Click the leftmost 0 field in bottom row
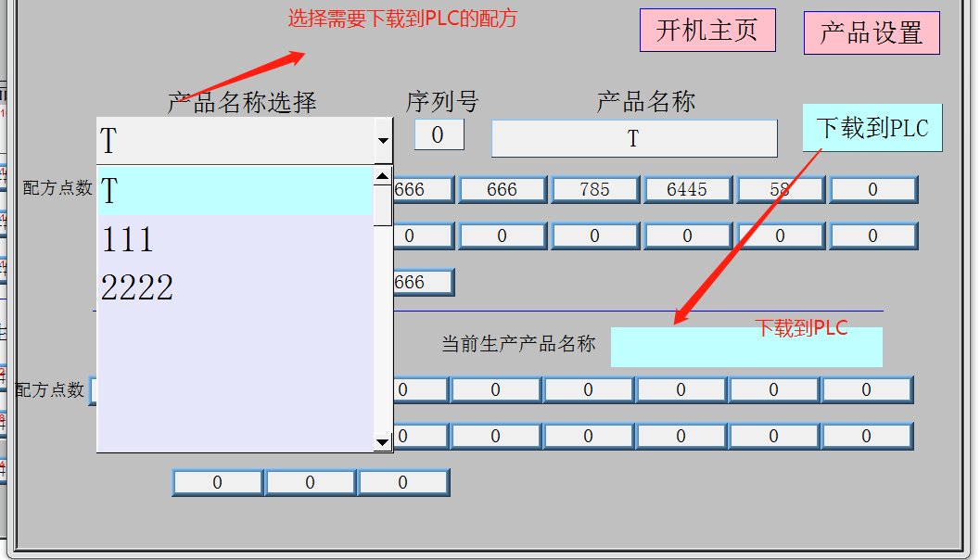The width and height of the screenshot is (980, 560). pos(217,482)
